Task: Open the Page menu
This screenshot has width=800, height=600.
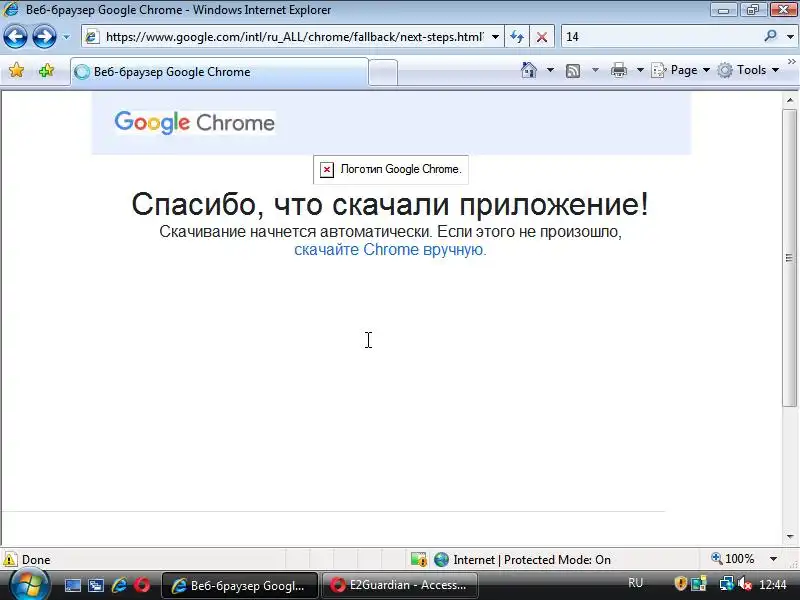Action: click(680, 70)
